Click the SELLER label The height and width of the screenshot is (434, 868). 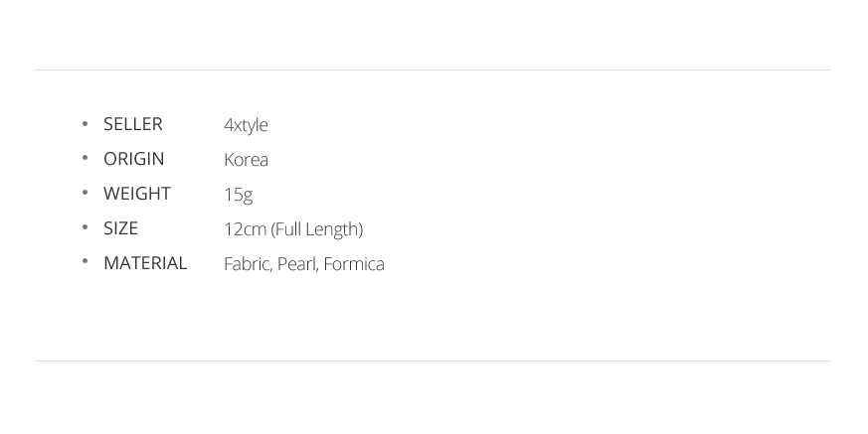[x=132, y=124]
